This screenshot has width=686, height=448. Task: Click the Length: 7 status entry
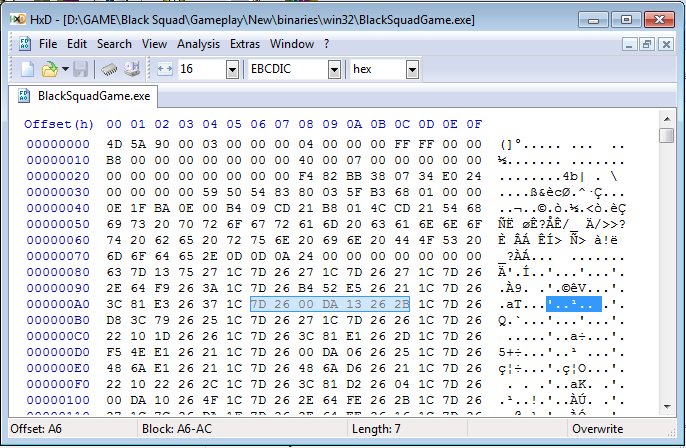click(376, 429)
